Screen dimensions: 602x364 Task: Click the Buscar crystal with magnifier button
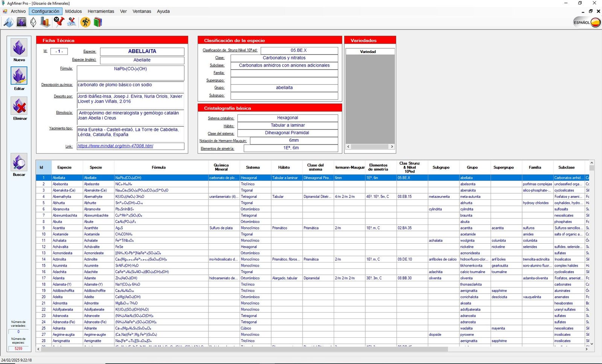[x=19, y=162]
